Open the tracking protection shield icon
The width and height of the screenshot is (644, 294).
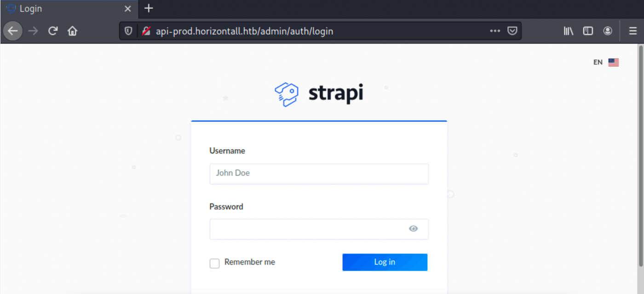click(x=129, y=31)
